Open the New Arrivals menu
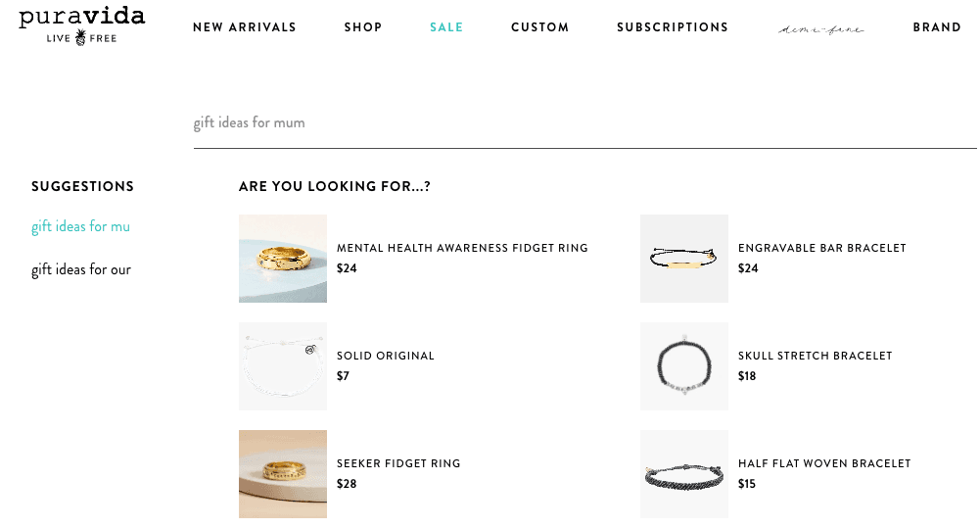The width and height of the screenshot is (980, 528). click(245, 27)
